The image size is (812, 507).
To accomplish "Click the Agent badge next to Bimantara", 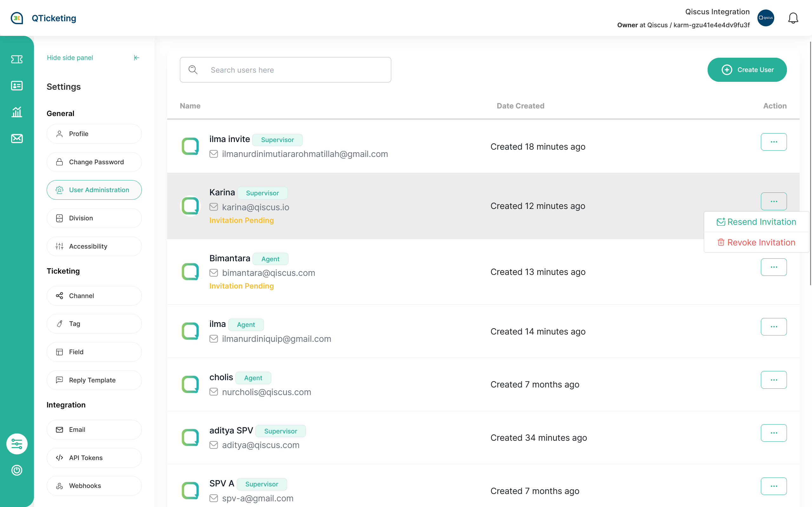I will click(x=270, y=259).
